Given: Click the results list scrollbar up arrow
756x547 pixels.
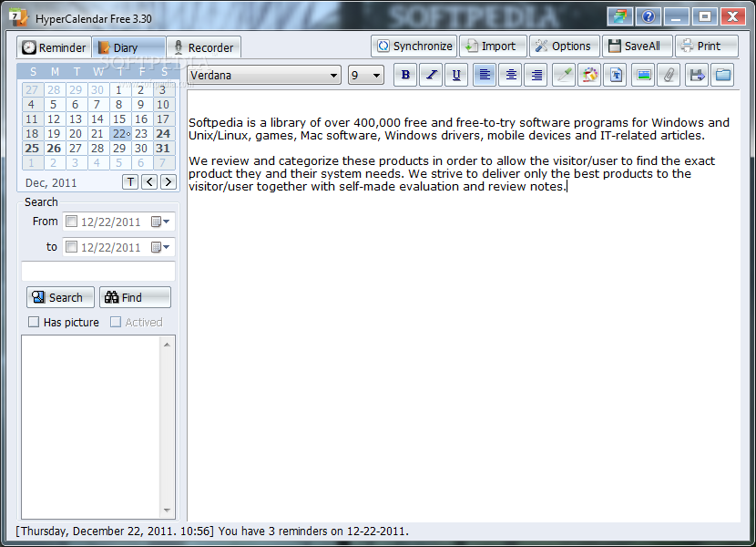Looking at the screenshot, I should (x=167, y=345).
